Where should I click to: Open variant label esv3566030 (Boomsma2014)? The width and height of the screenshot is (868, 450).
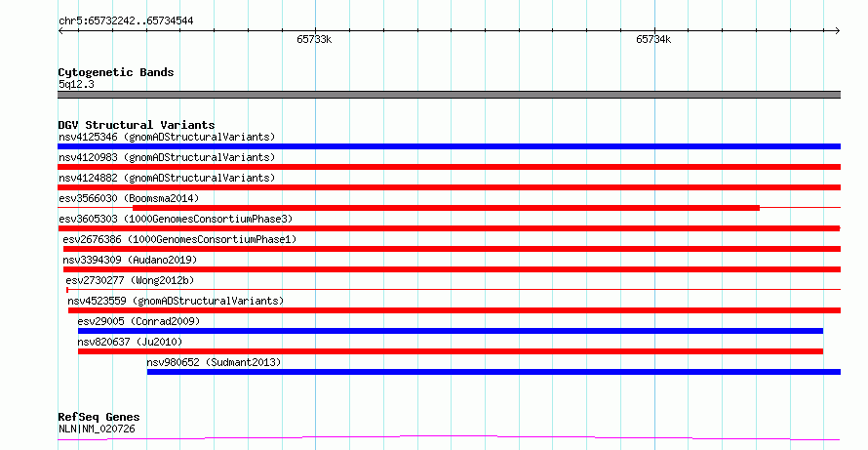pyautogui.click(x=129, y=198)
